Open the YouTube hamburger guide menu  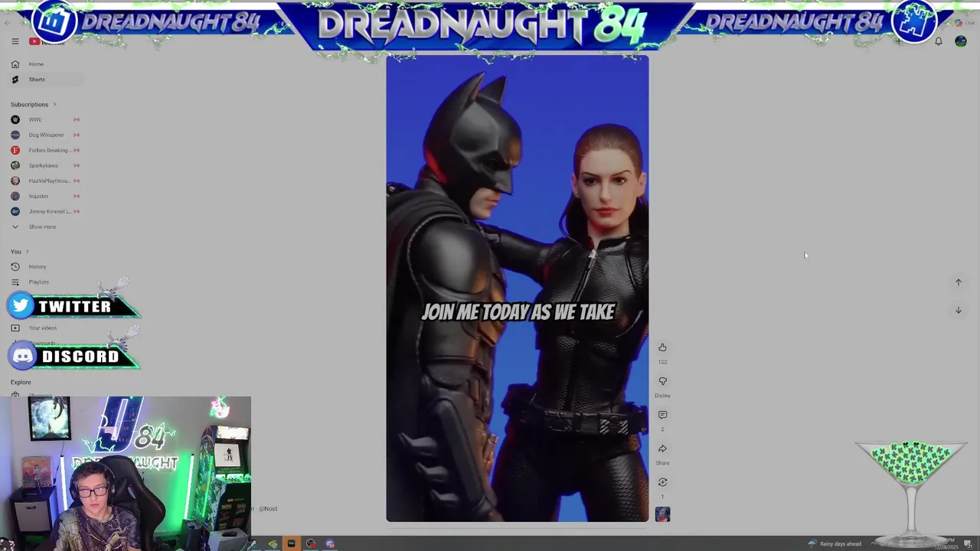[15, 41]
